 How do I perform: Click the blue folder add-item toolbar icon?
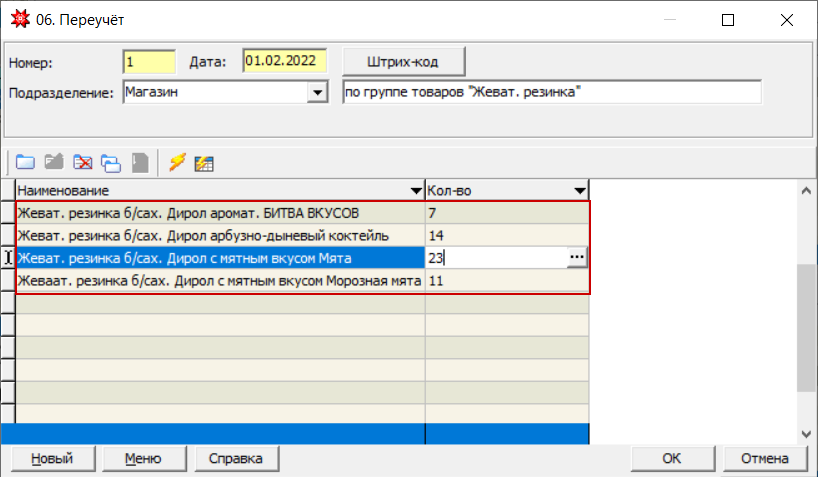pyautogui.click(x=25, y=162)
